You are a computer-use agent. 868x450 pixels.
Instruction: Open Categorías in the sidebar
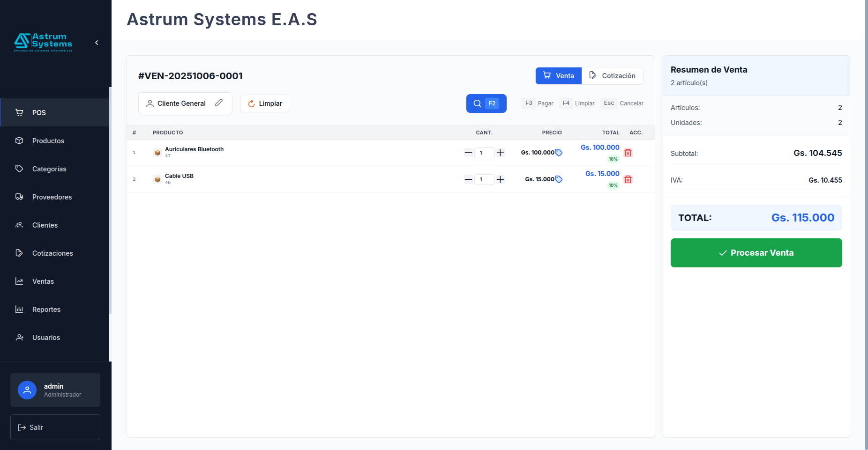click(49, 169)
